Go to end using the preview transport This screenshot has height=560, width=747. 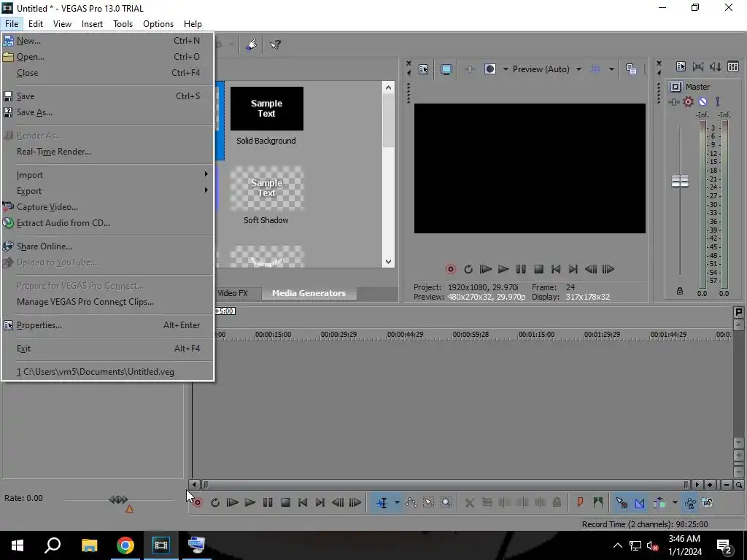point(573,269)
